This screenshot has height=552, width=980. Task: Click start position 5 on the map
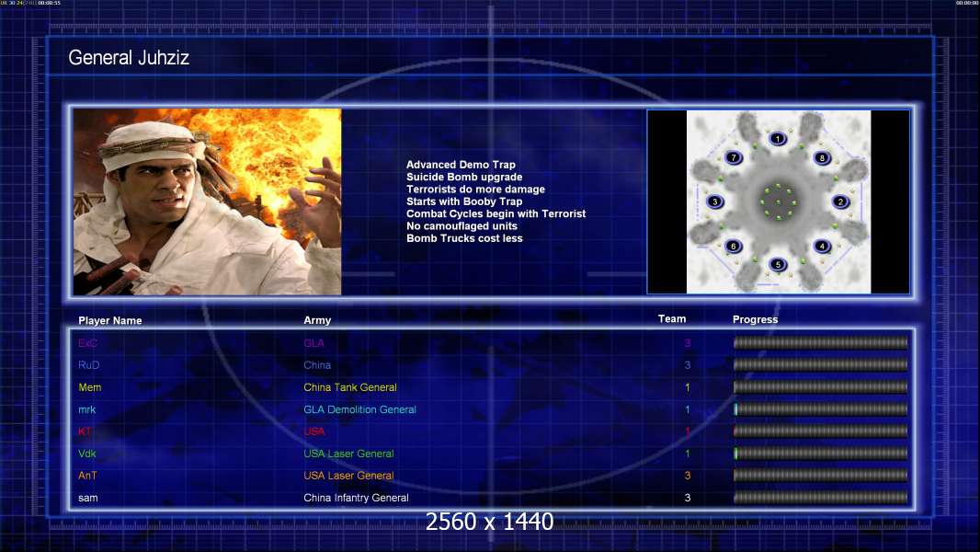point(778,264)
